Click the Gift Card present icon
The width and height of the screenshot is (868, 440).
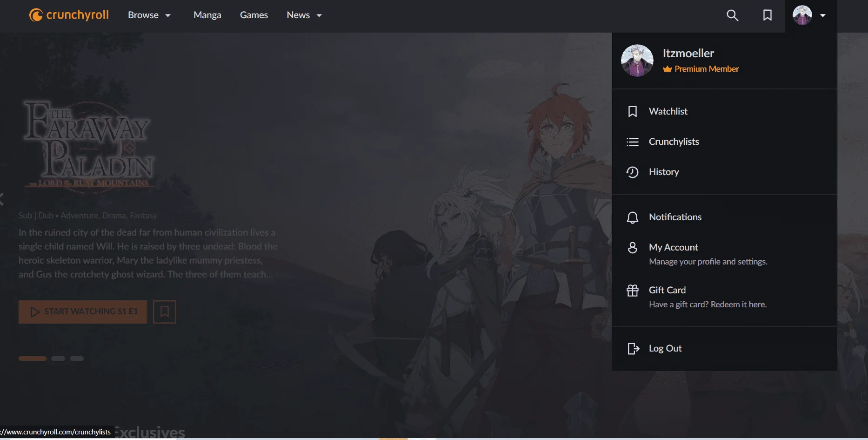pos(632,291)
